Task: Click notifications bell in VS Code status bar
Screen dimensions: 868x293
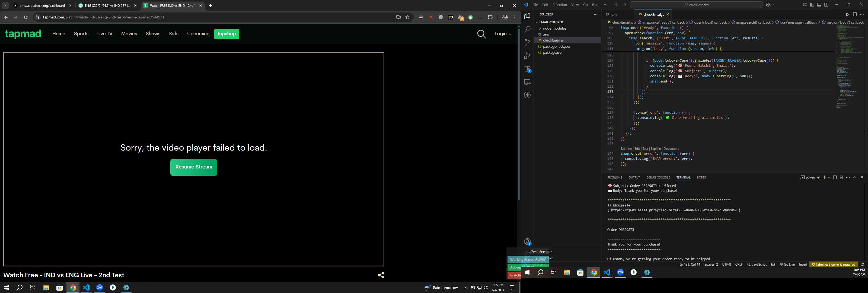Action: point(862,264)
